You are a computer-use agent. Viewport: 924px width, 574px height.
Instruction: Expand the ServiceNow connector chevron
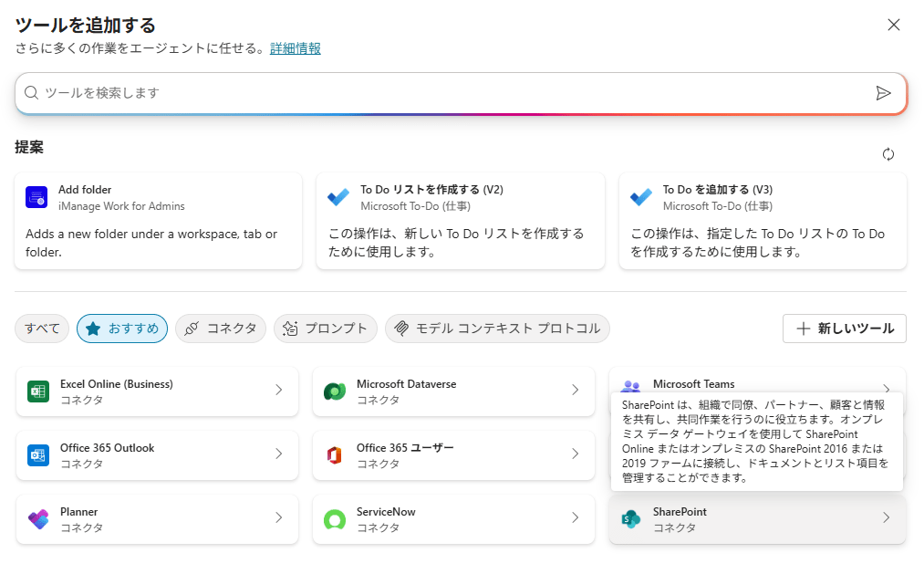576,518
